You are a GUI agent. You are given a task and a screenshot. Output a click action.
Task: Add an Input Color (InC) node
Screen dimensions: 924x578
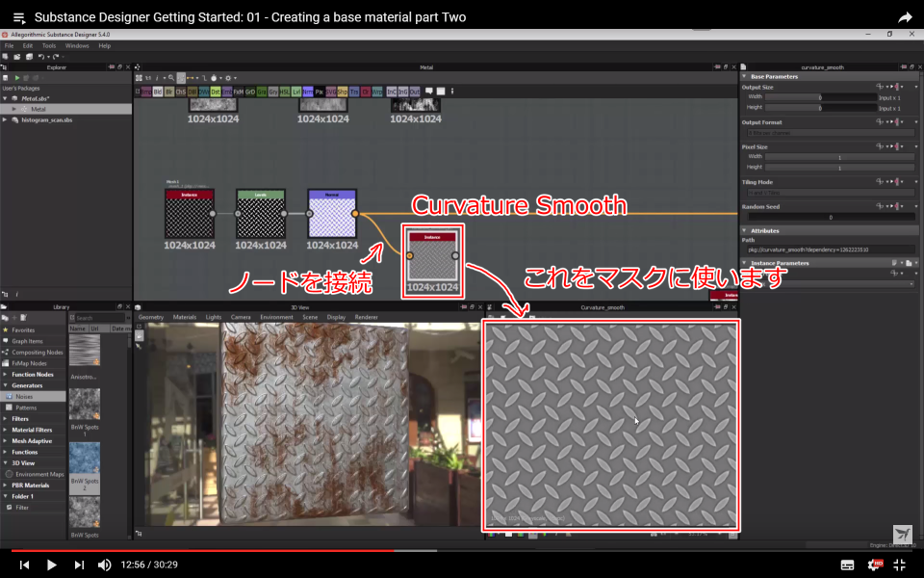coord(392,92)
